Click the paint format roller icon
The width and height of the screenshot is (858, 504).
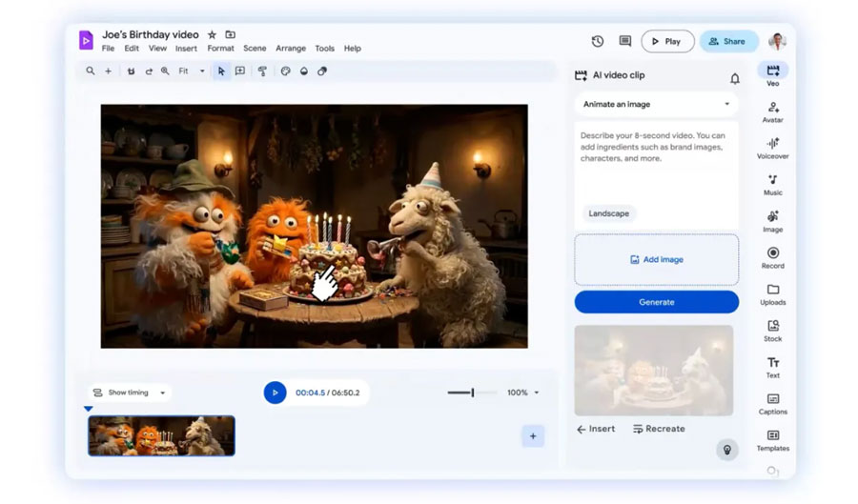(262, 71)
